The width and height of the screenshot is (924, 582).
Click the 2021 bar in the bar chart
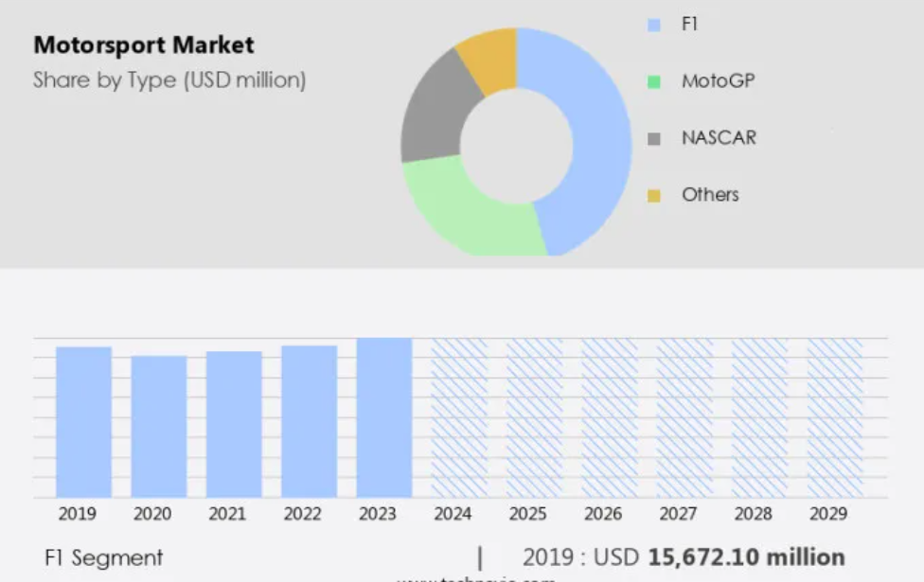(x=234, y=424)
